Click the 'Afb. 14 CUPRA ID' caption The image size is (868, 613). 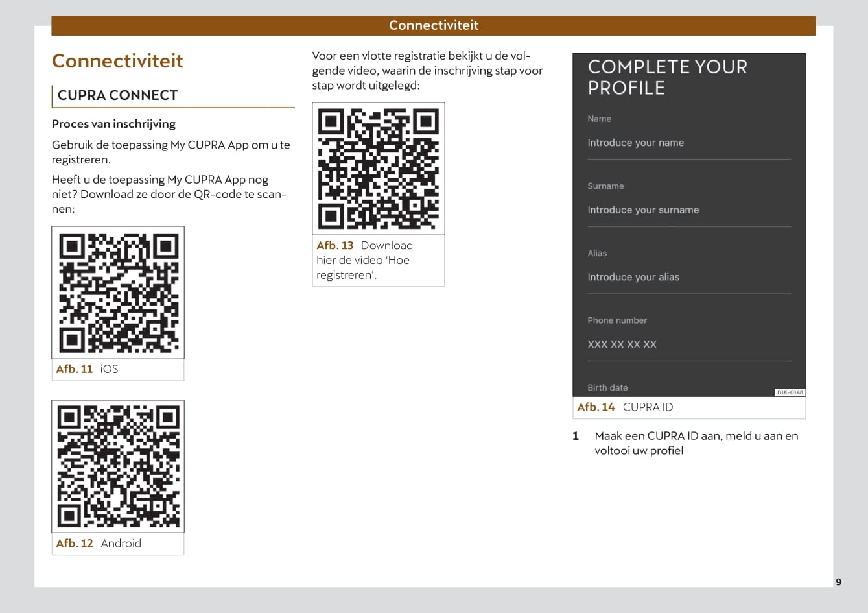pos(625,407)
